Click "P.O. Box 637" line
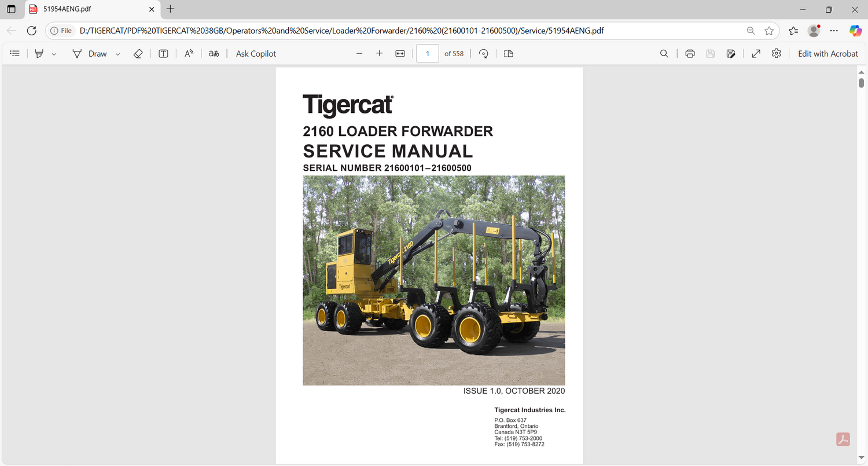The height and width of the screenshot is (466, 868). (510, 420)
